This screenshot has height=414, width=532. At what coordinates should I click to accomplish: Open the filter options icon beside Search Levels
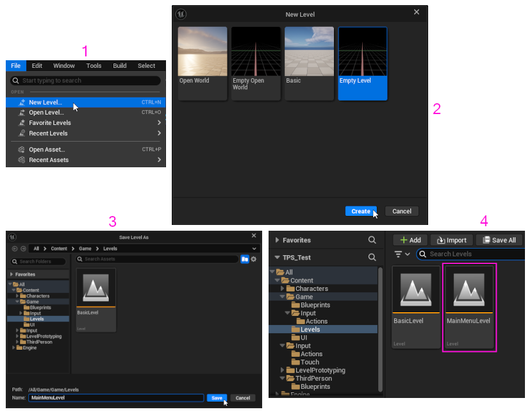403,254
